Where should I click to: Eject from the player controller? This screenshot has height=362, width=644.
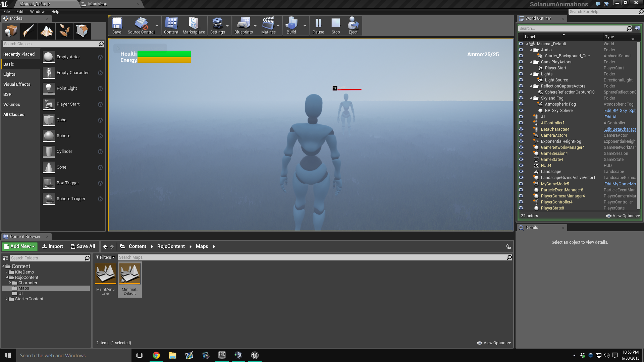[353, 26]
